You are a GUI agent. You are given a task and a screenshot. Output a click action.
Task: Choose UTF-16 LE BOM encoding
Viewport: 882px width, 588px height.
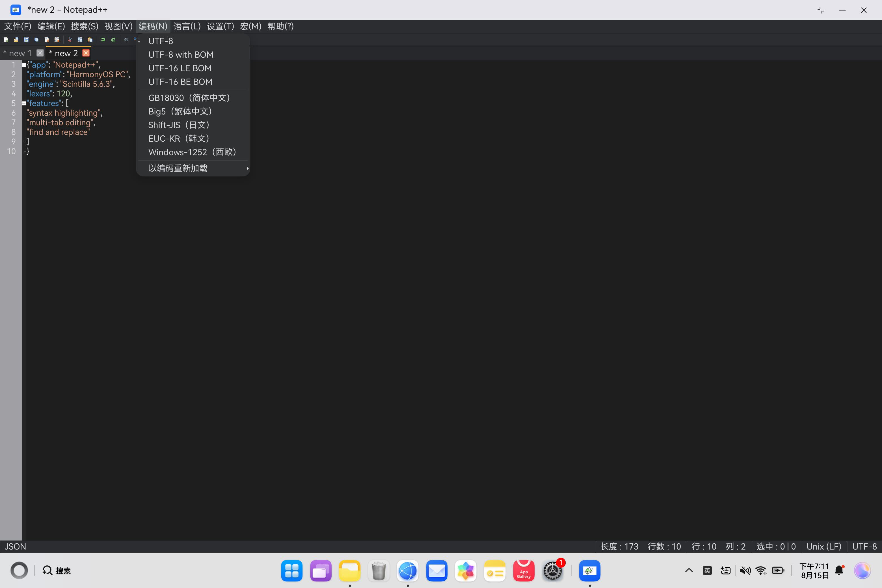coord(193,68)
